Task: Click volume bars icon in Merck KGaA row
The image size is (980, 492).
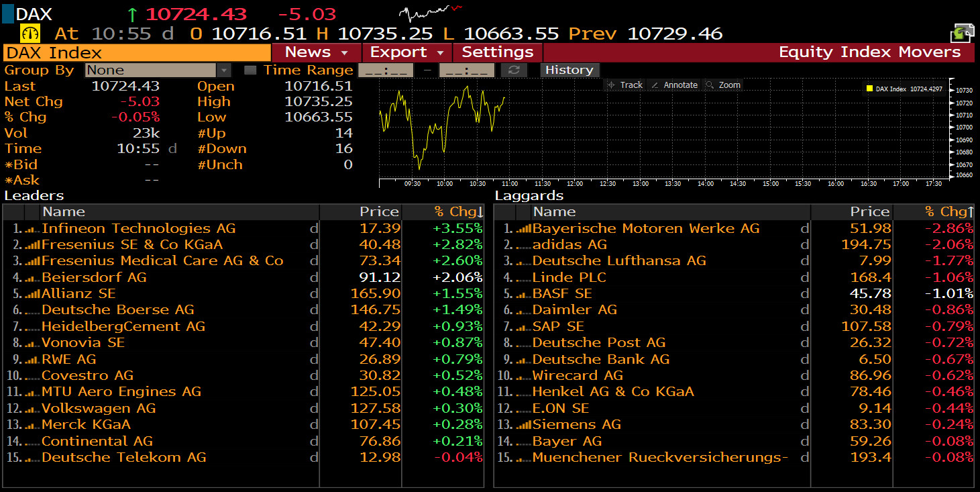Action: (33, 425)
